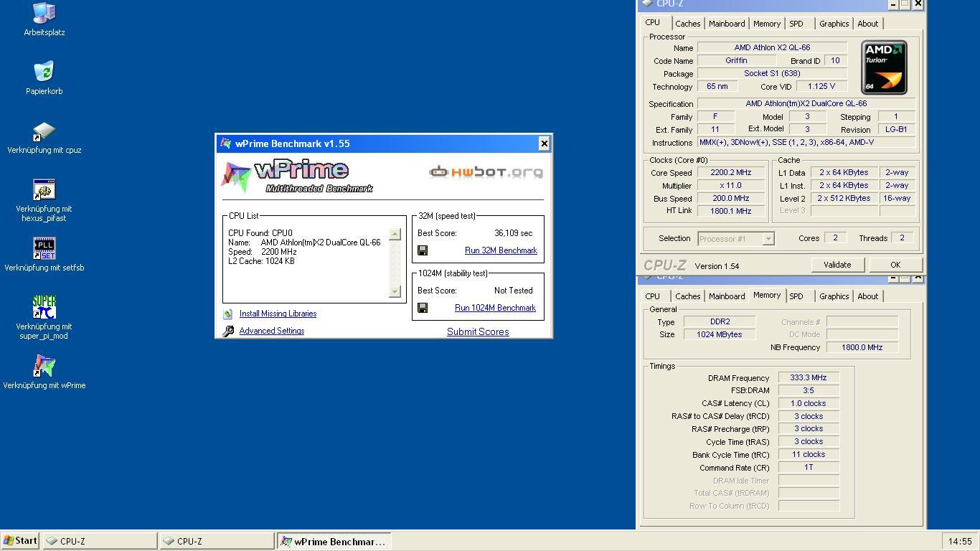Open the Install Missing Libraries link

click(x=278, y=314)
